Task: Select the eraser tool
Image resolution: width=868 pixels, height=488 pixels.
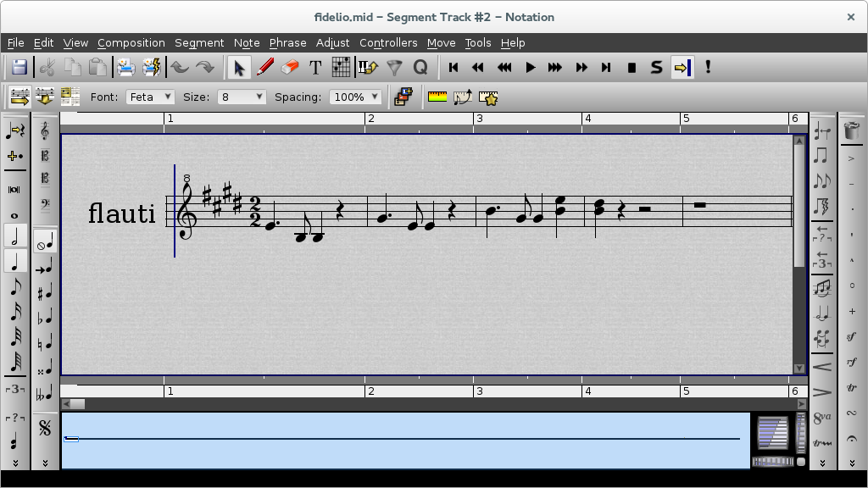Action: [x=290, y=68]
